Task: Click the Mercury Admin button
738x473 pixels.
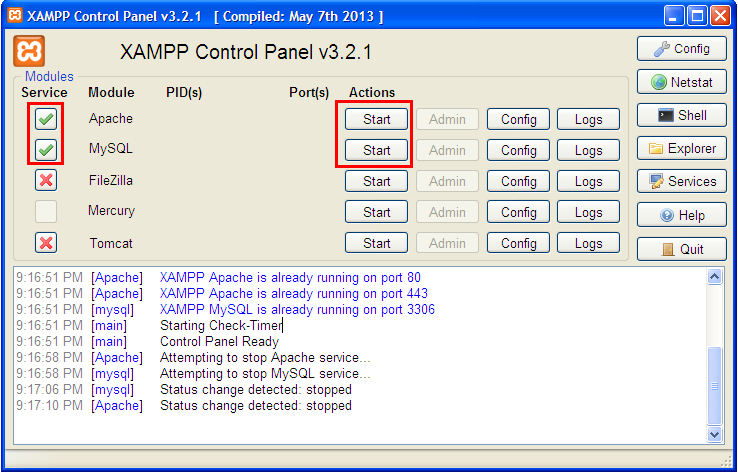Action: pos(447,212)
